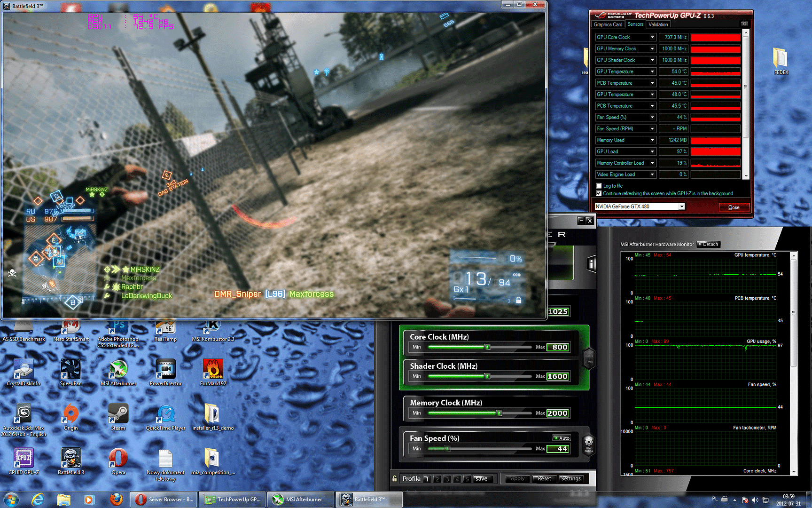Open the NVIDIA GeForce GTX 480 device dropdown

pos(681,206)
